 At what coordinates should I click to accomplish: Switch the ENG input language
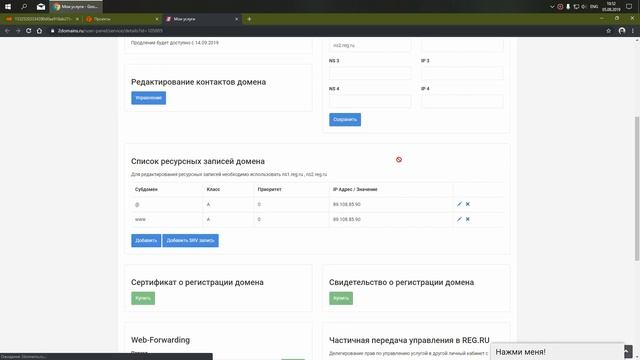(x=594, y=7)
